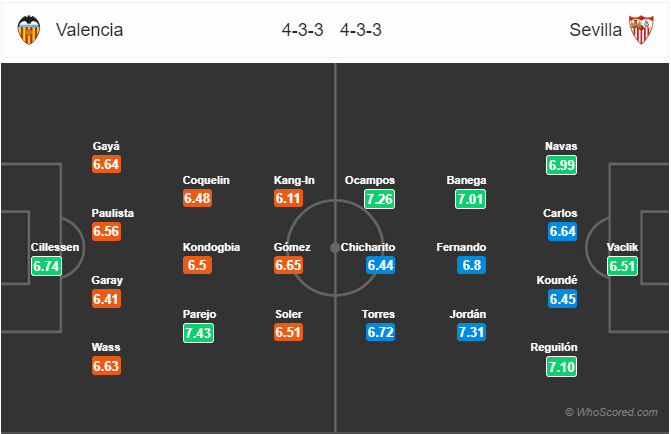Click the WhoScored.com watermark
The width and height of the screenshot is (671, 434).
click(612, 412)
